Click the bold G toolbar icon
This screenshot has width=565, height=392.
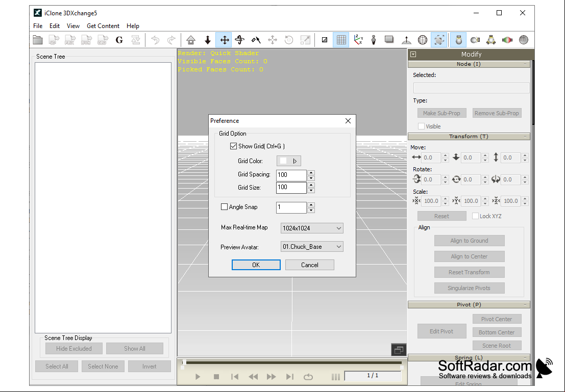[x=119, y=40]
